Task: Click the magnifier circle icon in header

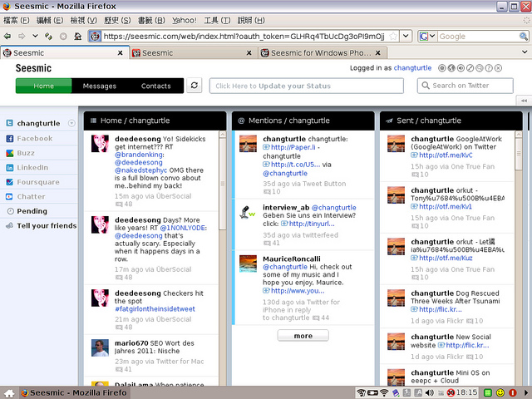Action: coord(479,68)
